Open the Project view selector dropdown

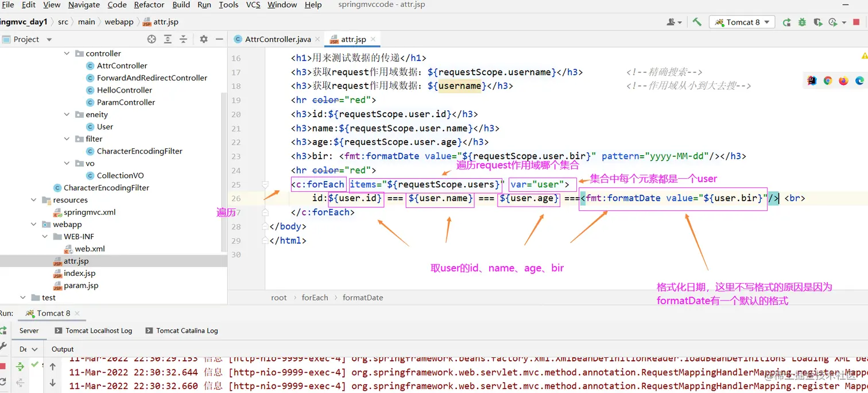49,40
